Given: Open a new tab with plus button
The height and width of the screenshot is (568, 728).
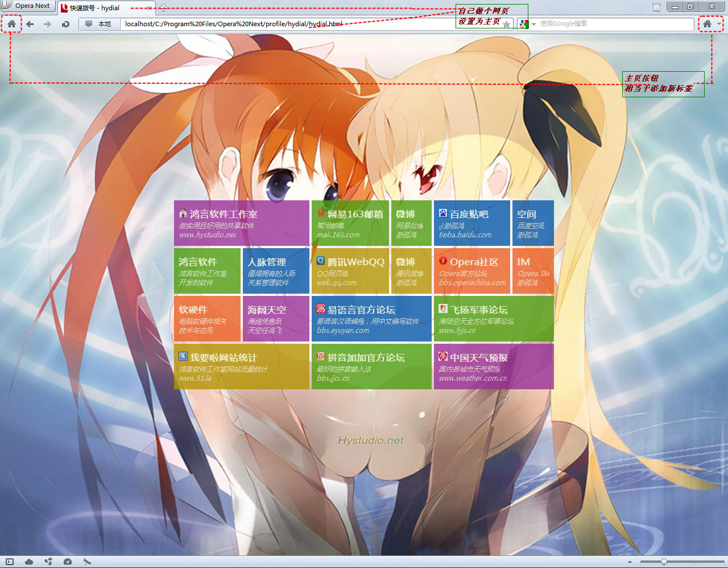Looking at the screenshot, I should 163,8.
